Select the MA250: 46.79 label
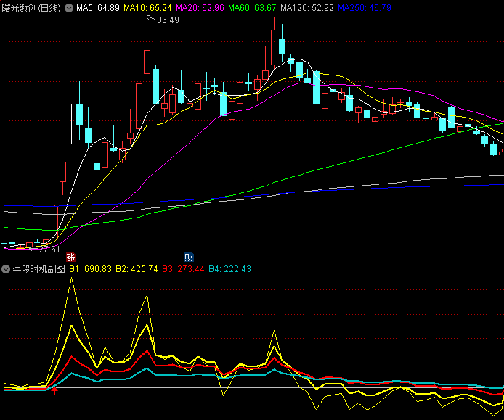This screenshot has width=504, height=420. click(x=365, y=8)
